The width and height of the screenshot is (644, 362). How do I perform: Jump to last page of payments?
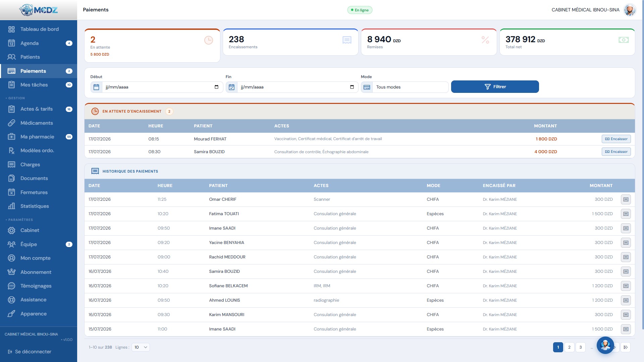point(626,347)
